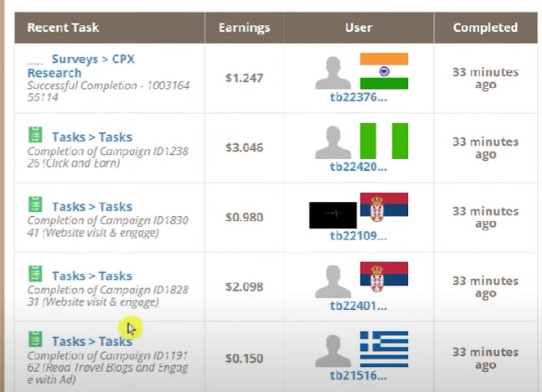Click the black avatar thumbnail of tb22109
The image size is (542, 392).
[x=333, y=215]
